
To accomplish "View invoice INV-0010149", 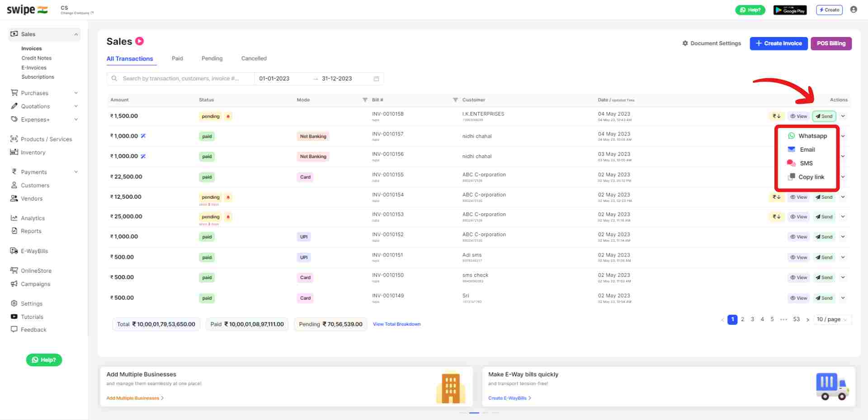I will (x=799, y=298).
